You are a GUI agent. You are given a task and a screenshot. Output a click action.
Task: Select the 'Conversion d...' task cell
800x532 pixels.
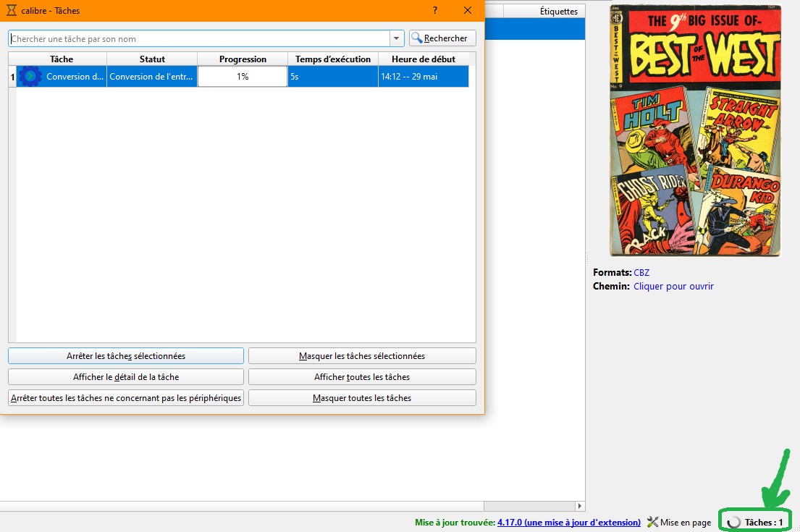click(62, 77)
